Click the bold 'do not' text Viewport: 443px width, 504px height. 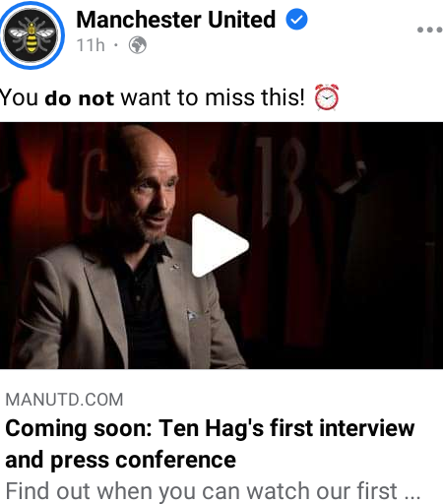click(x=80, y=98)
